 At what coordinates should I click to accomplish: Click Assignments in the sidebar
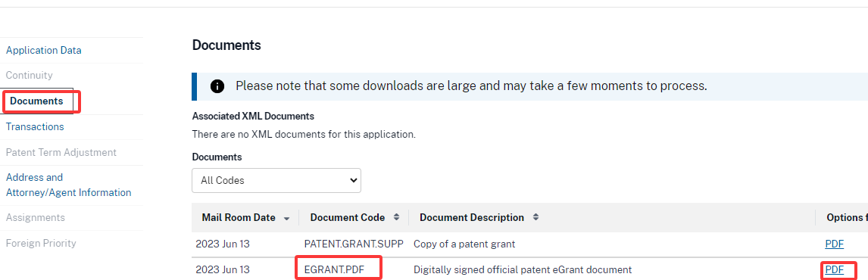36,217
